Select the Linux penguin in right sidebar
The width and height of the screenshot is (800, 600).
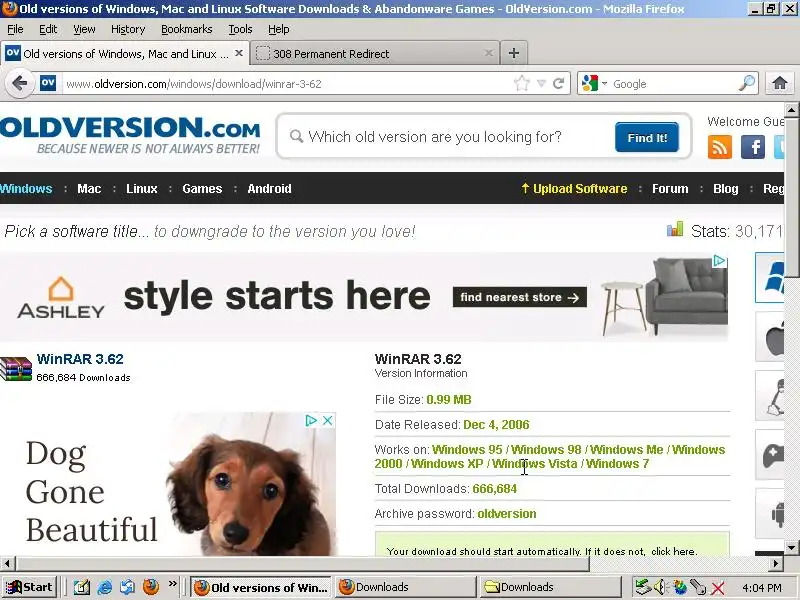click(770, 396)
